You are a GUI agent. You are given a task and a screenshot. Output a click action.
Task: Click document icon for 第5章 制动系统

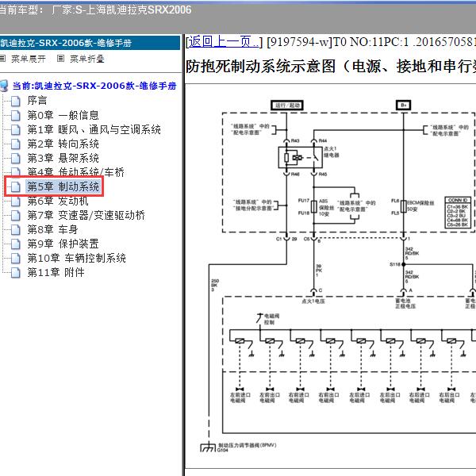pyautogui.click(x=16, y=187)
